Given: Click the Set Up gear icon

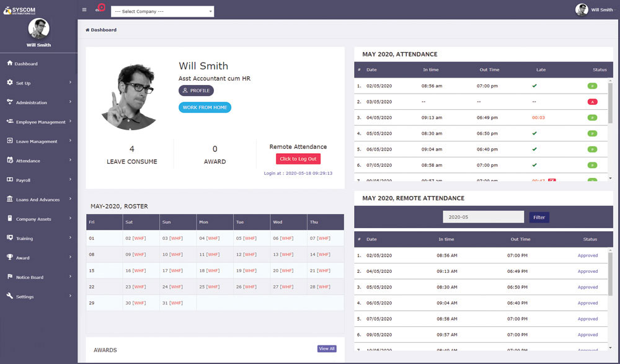Looking at the screenshot, I should click(x=9, y=82).
